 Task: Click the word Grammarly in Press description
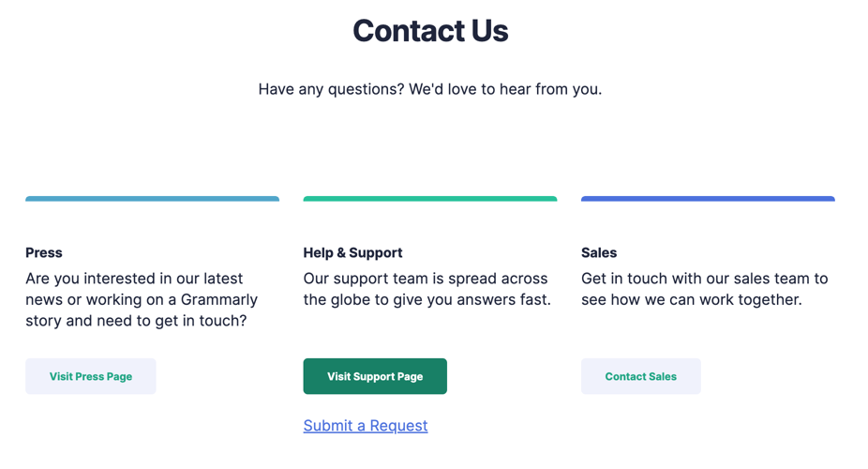point(219,299)
